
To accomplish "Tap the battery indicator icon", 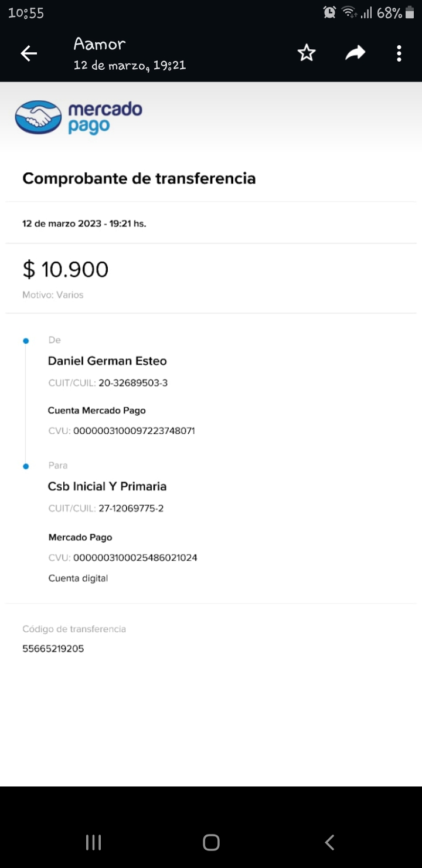I will click(x=410, y=12).
